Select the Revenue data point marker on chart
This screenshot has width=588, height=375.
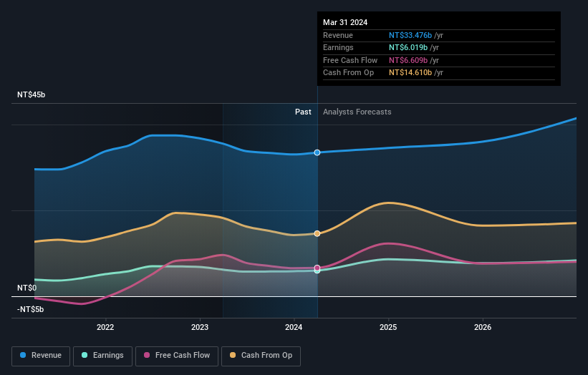pyautogui.click(x=317, y=152)
